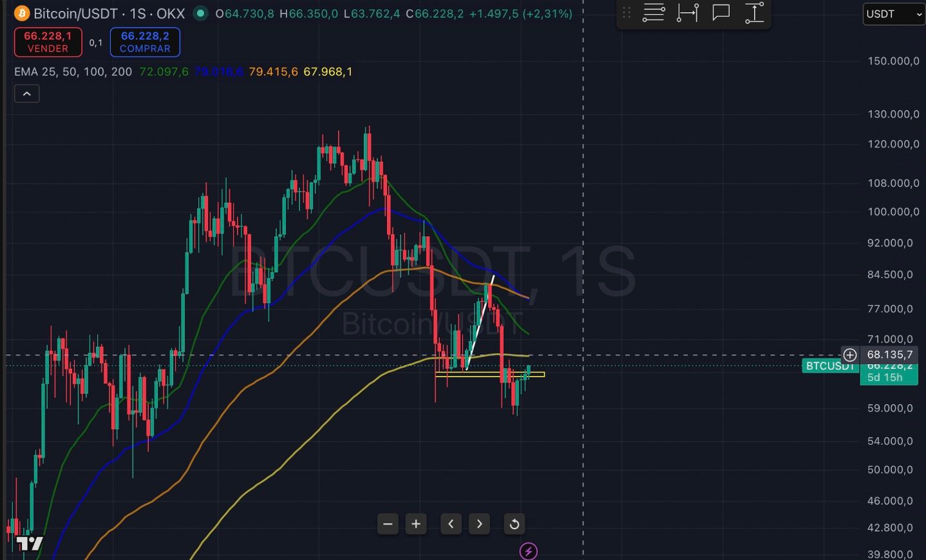The width and height of the screenshot is (926, 560).
Task: Click the green market status dot
Action: (x=201, y=13)
